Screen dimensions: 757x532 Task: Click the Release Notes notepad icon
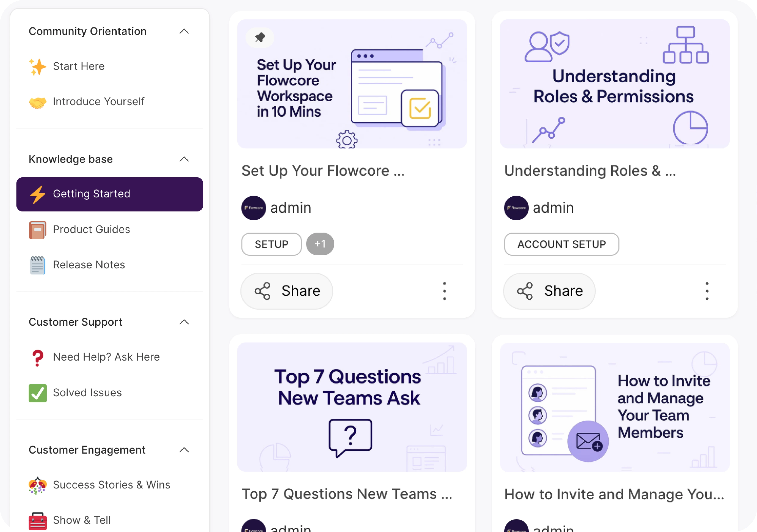(37, 265)
